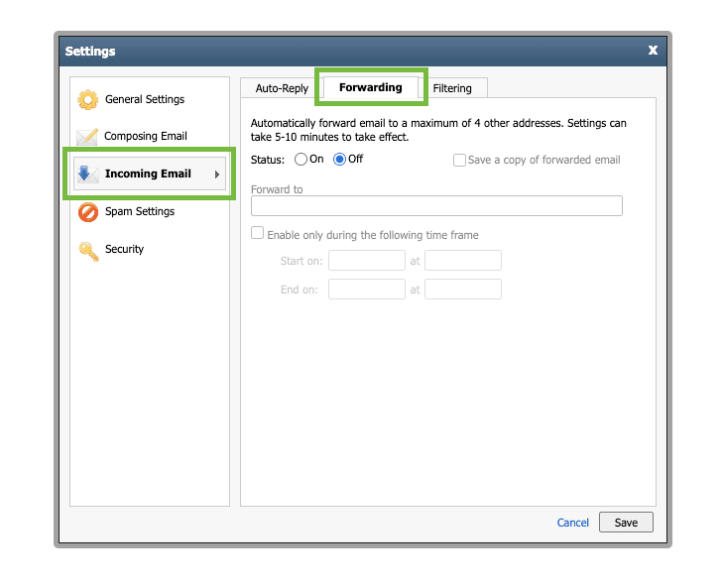Focus the Forward to address field
722x588 pixels.
pyautogui.click(x=436, y=206)
